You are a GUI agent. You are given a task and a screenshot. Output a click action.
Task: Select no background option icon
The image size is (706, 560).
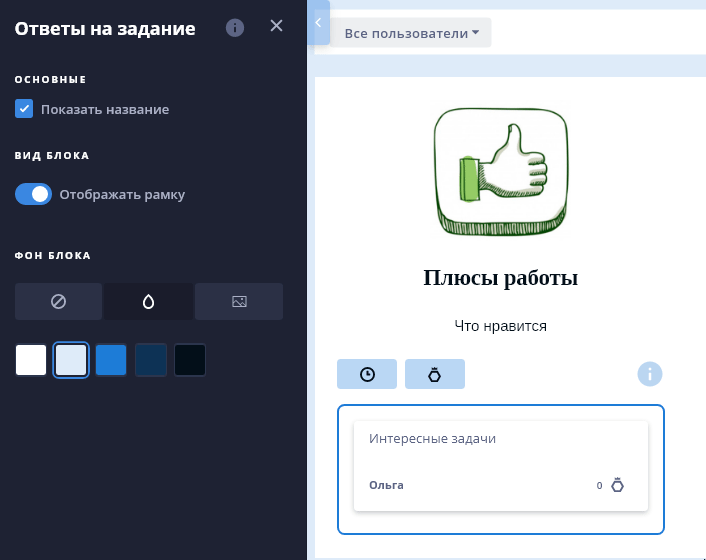coord(59,301)
